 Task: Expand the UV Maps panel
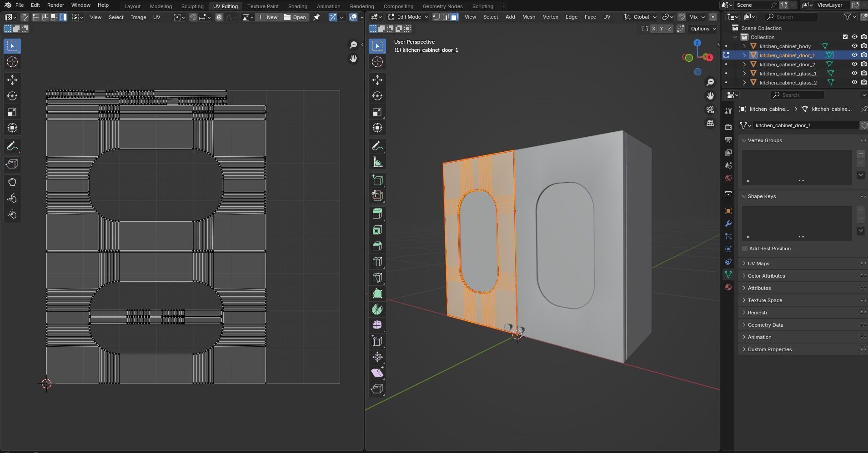(758, 264)
